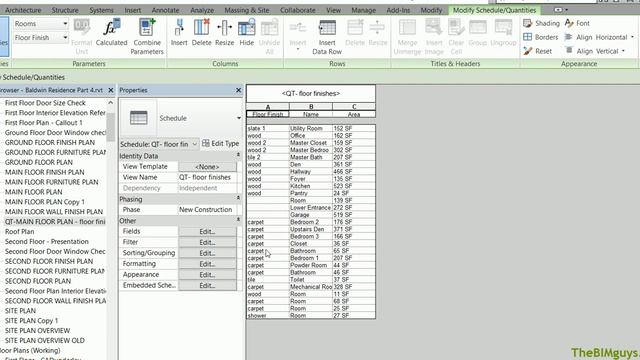
Task: Click Align Horizontal tool
Action: [596, 37]
